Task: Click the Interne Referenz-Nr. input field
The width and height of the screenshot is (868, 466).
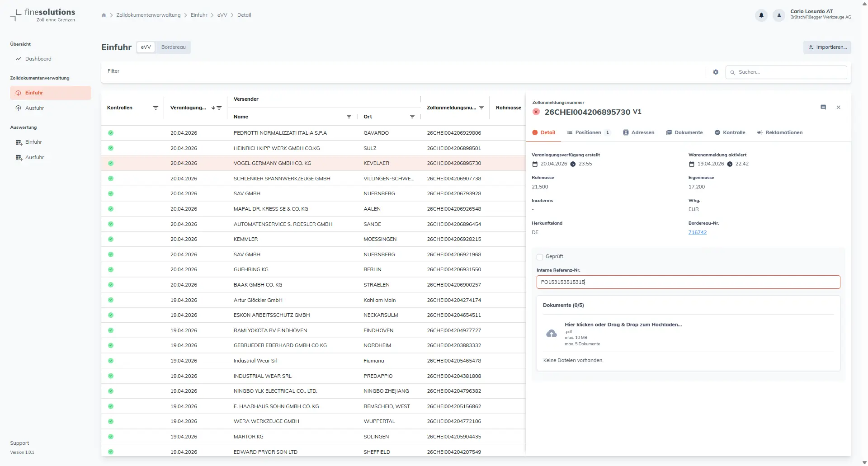Action: click(x=688, y=282)
